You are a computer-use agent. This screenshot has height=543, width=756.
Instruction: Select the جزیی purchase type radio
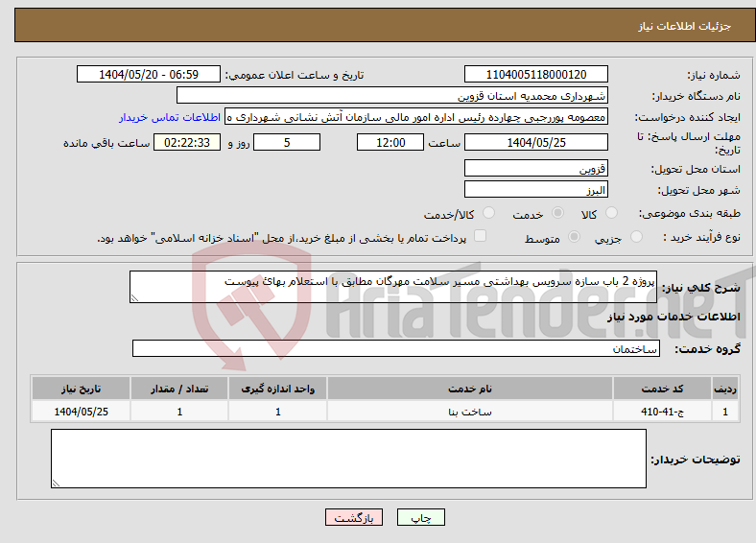click(x=636, y=236)
